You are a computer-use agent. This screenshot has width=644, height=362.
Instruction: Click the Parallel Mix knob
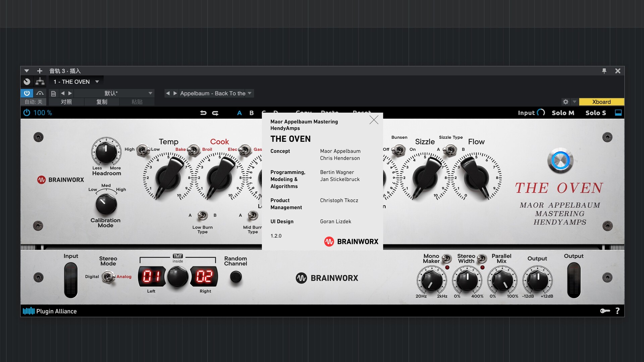pyautogui.click(x=502, y=281)
